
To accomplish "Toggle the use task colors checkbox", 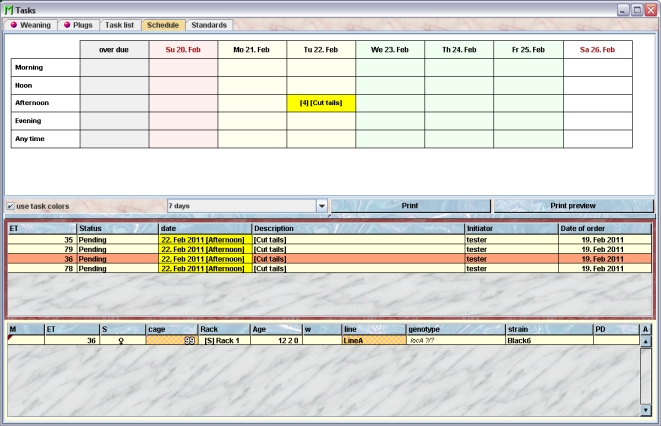I will [x=10, y=206].
